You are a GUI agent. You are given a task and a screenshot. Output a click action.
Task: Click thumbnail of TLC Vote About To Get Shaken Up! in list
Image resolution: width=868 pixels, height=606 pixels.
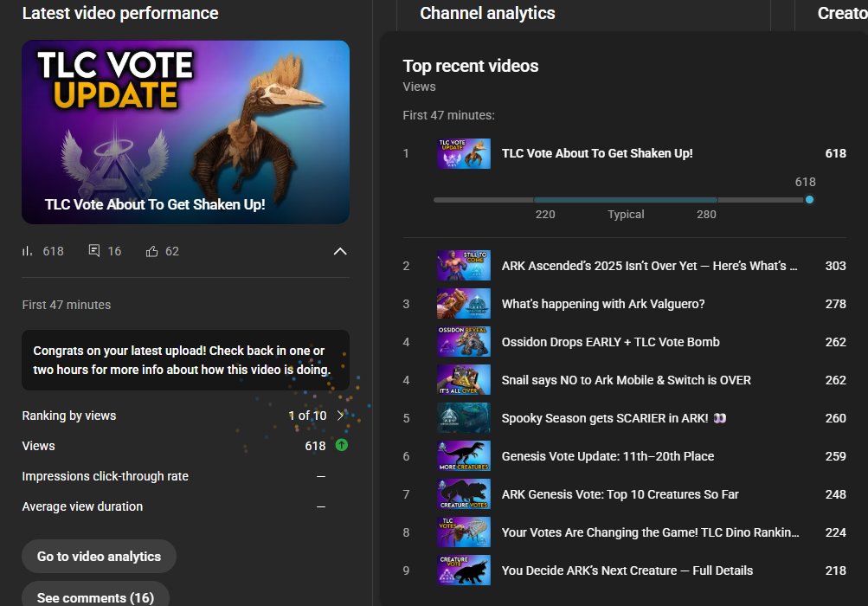464,153
